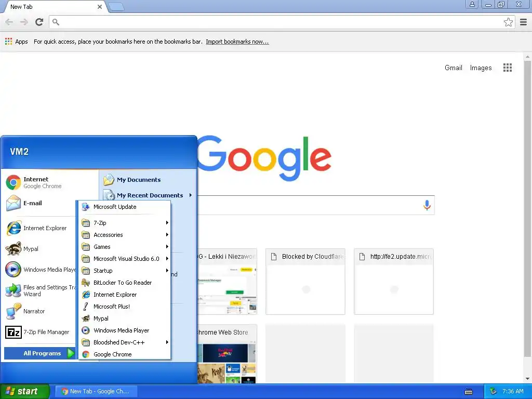Expand the Bloodshed Dev-C++ folder
This screenshot has height=399, width=532.
click(x=125, y=342)
